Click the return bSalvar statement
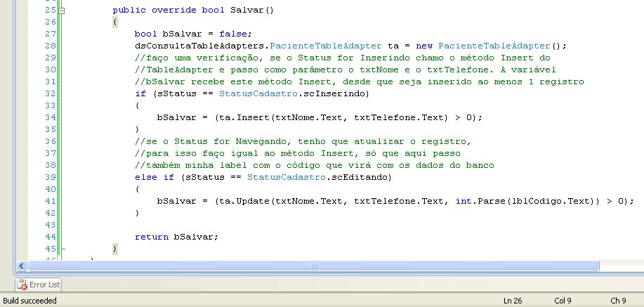This screenshot has height=307, width=644. [x=176, y=237]
